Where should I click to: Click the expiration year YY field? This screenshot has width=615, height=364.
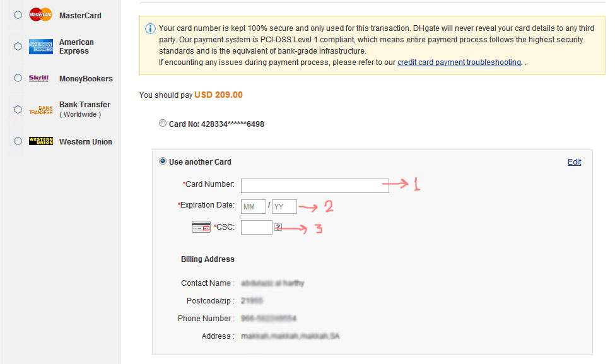pos(284,206)
